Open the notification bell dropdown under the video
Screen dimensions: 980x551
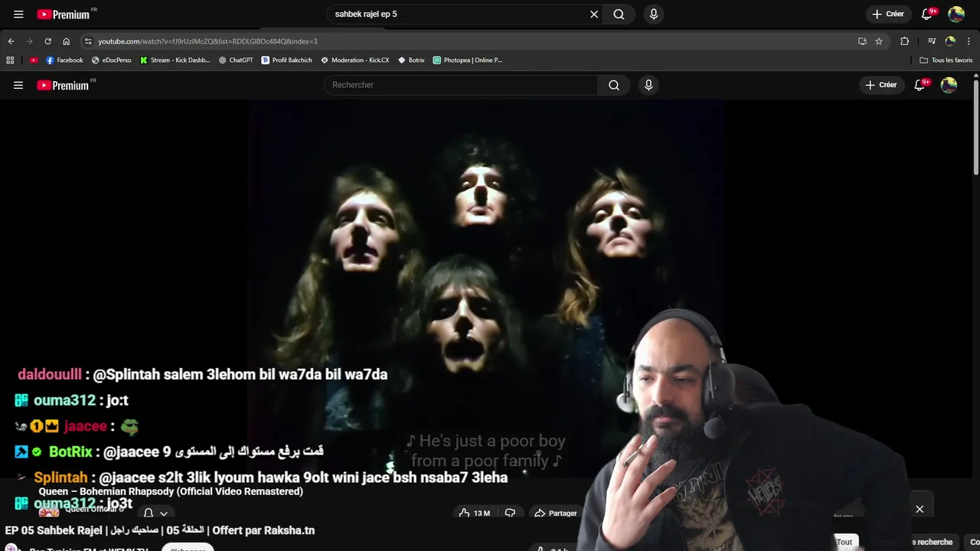tap(155, 514)
